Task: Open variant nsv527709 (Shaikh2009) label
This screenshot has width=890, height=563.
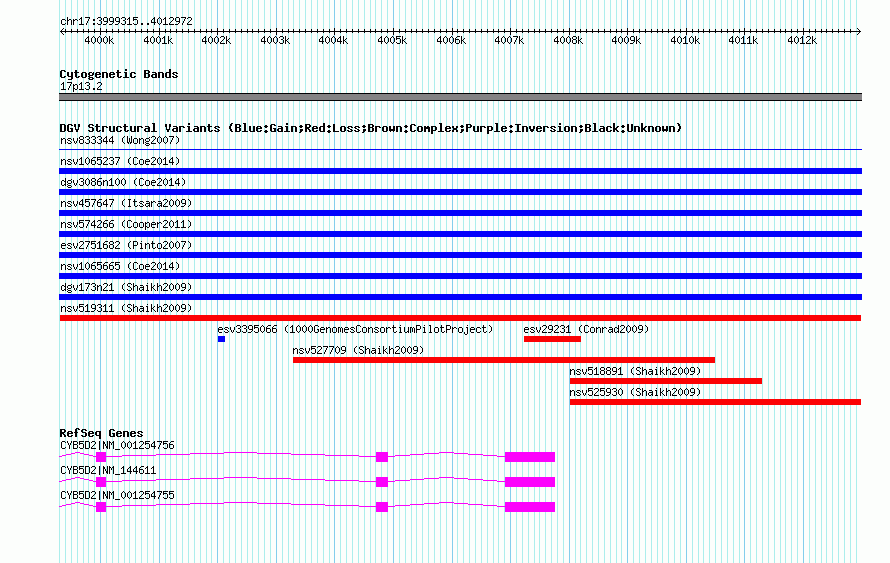Action: 358,350
